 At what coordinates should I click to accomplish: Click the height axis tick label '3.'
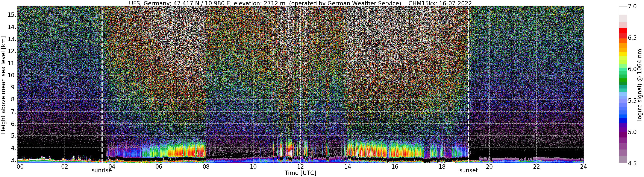[x=13, y=160]
